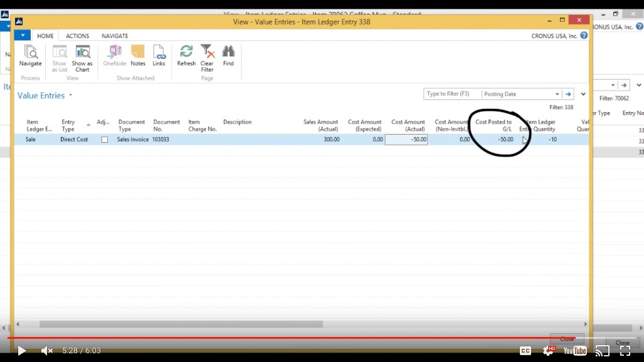Image resolution: width=644 pixels, height=362 pixels.
Task: Switch to the NAVIGATE ribbon tab
Action: [115, 36]
